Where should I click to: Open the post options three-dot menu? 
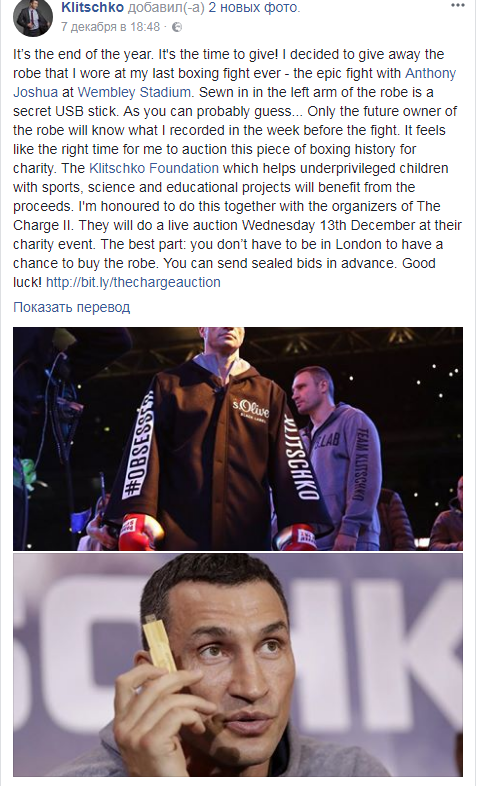[x=457, y=6]
